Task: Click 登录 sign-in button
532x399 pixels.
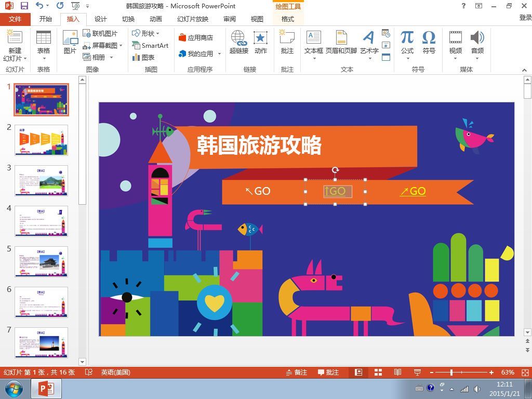Action: (525, 18)
